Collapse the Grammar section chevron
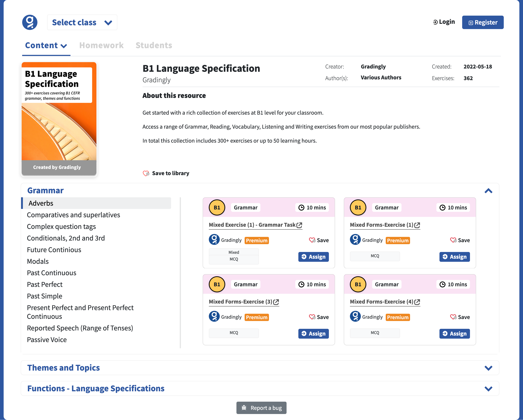Screen dimensions: 523x420 488,191
